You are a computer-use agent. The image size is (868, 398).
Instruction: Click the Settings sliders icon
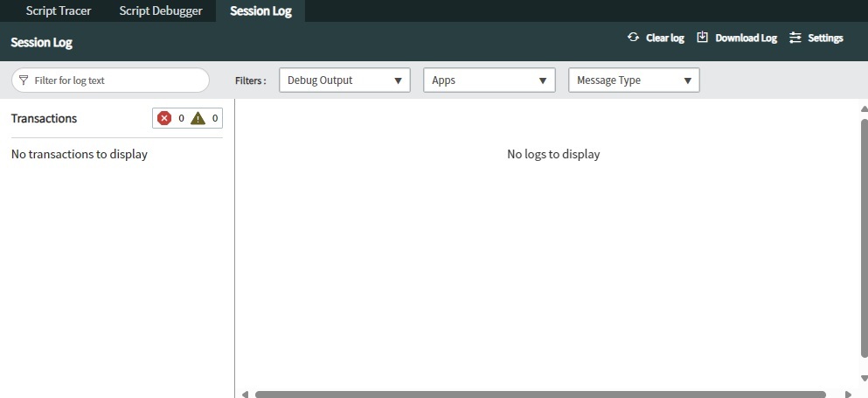click(x=795, y=38)
